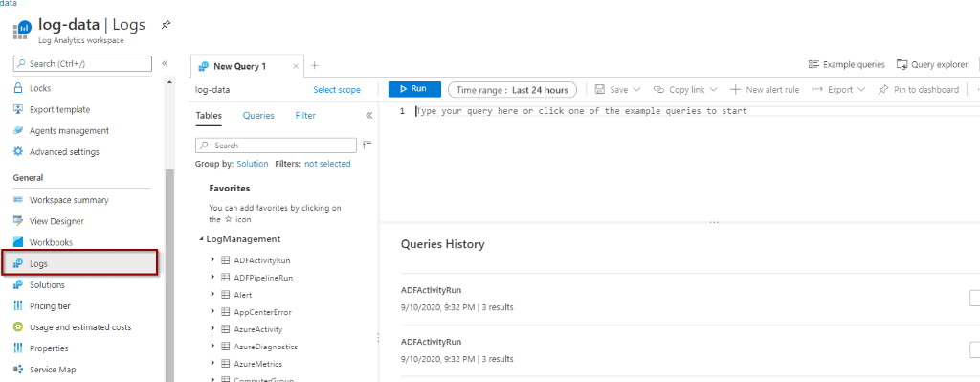Open Solutions in the sidebar
Screen dimensions: 980x382
[x=47, y=285]
